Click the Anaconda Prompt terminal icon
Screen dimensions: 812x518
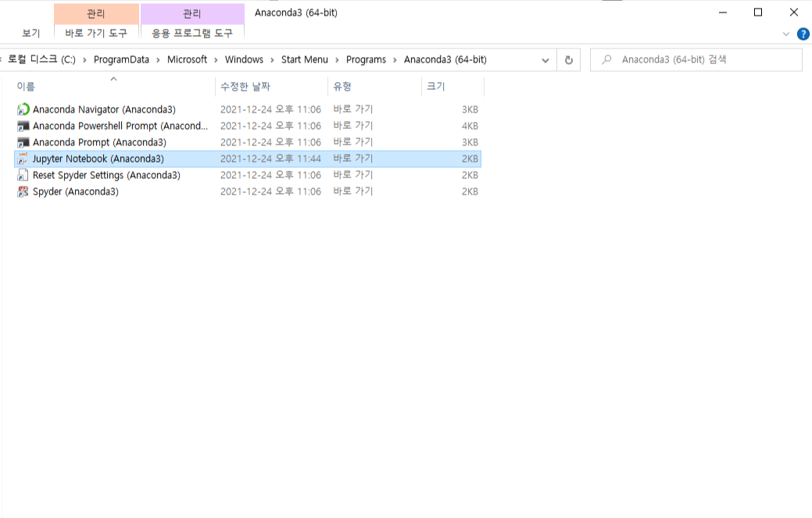click(x=23, y=142)
